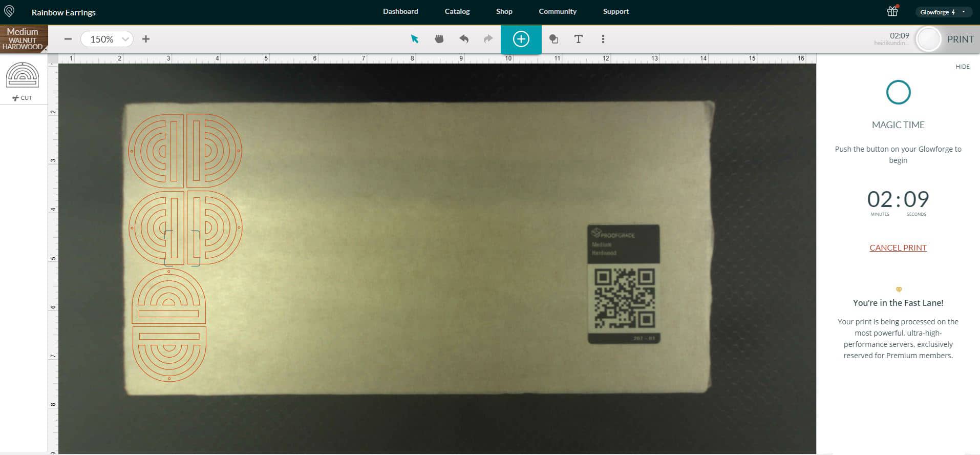
Task: Select the Medium Walnut Hardwood material
Action: (23, 39)
